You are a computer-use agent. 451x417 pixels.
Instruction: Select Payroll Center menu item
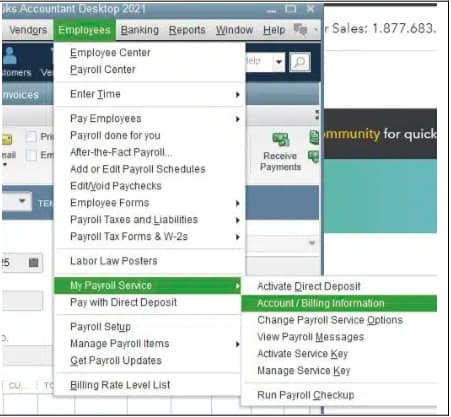pyautogui.click(x=149, y=70)
